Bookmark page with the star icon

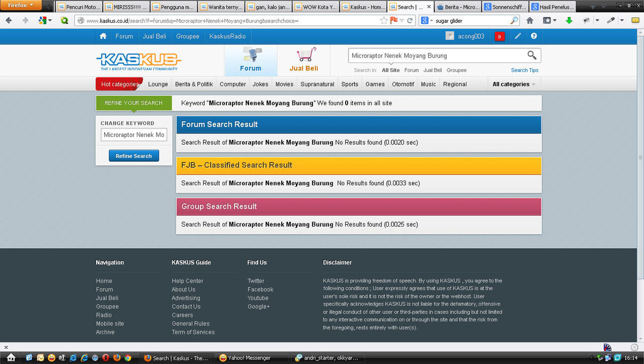click(x=384, y=21)
